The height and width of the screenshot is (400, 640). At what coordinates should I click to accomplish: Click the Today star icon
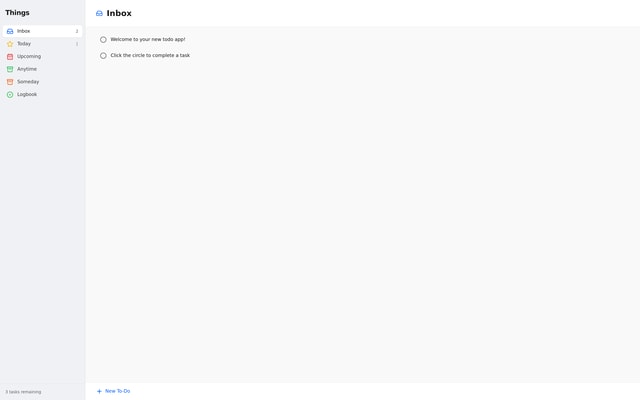tap(10, 44)
